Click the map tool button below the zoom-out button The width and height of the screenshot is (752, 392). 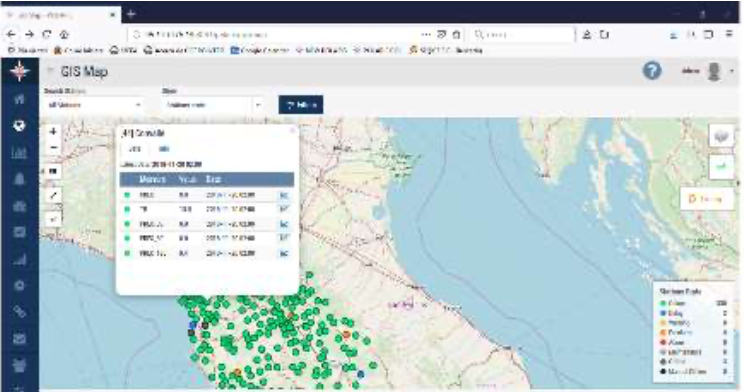[53, 171]
